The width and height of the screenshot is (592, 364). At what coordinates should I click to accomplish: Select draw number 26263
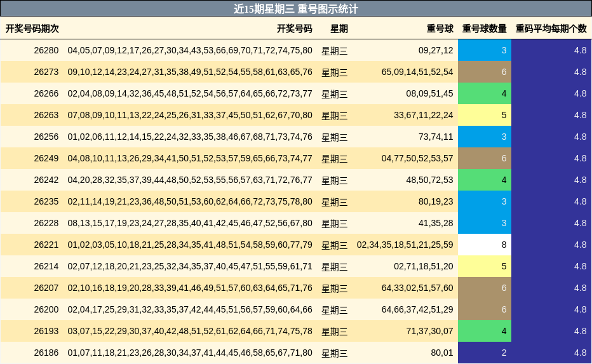click(x=46, y=115)
